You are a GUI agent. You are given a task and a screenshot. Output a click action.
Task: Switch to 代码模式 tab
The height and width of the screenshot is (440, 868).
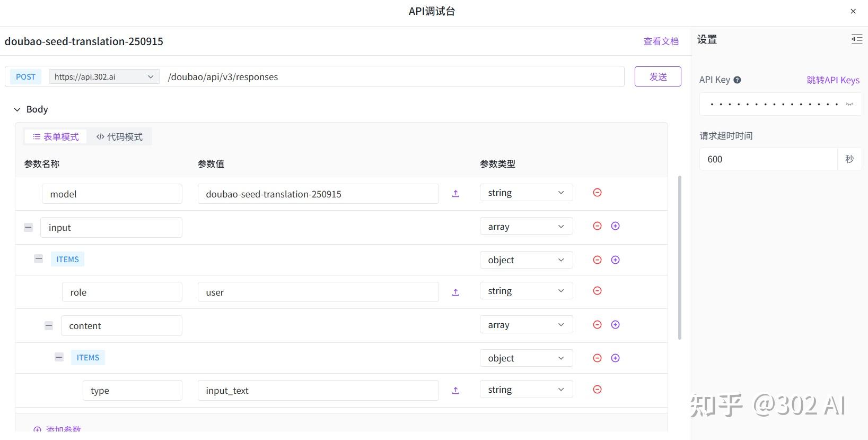119,137
